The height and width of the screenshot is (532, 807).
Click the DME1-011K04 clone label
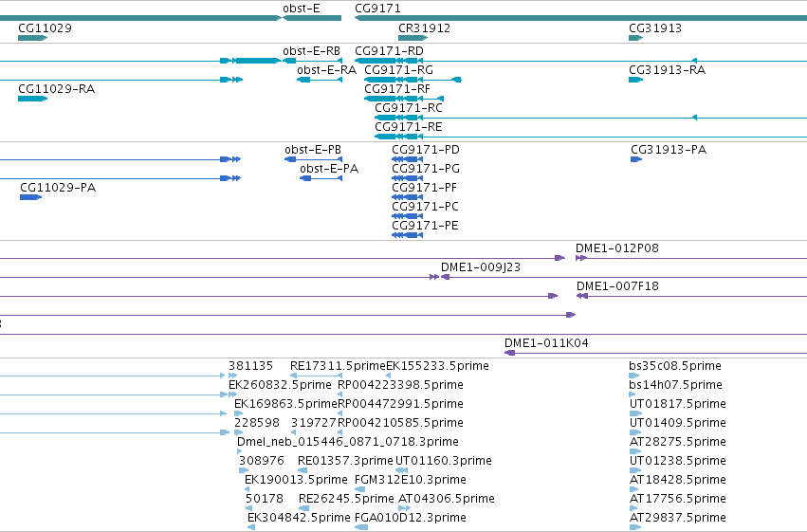point(546,343)
